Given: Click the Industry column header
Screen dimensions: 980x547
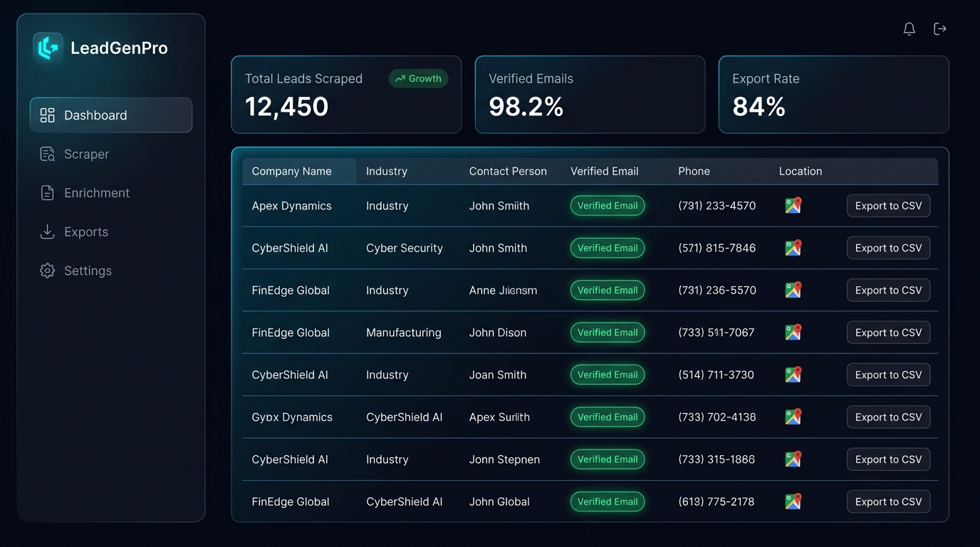Looking at the screenshot, I should [x=387, y=171].
